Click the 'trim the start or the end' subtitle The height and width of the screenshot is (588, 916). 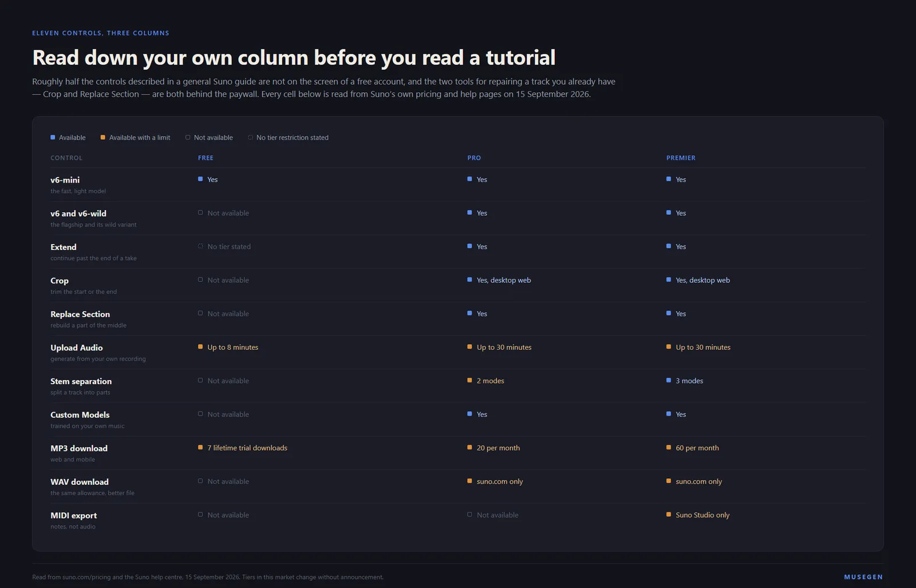[84, 292]
